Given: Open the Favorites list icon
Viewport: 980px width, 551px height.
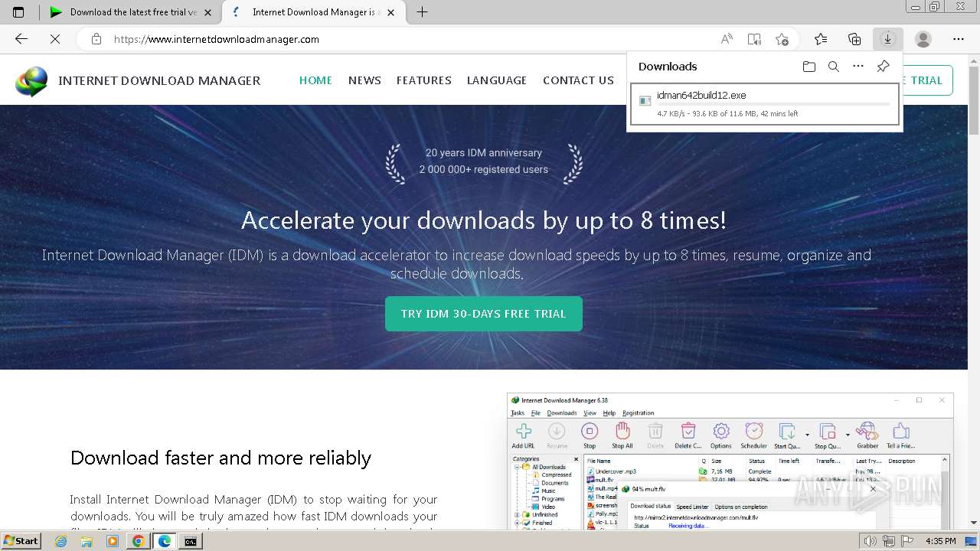Looking at the screenshot, I should click(x=821, y=39).
